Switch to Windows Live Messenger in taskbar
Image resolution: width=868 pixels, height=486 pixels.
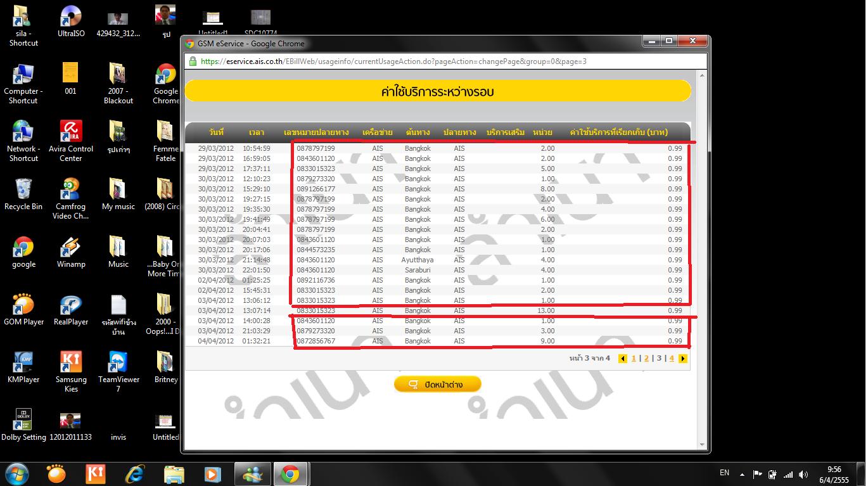pos(253,474)
